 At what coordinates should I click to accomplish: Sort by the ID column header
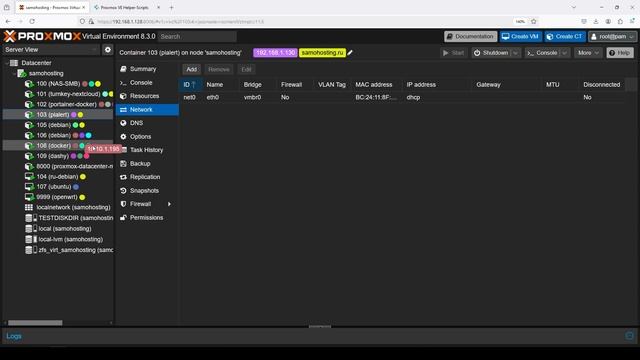[x=190, y=84]
